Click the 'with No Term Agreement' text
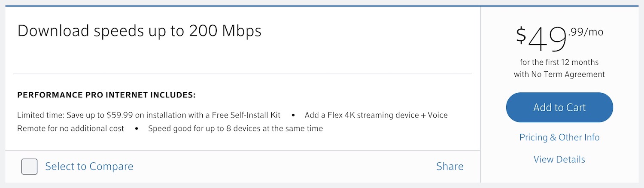 click(x=559, y=74)
